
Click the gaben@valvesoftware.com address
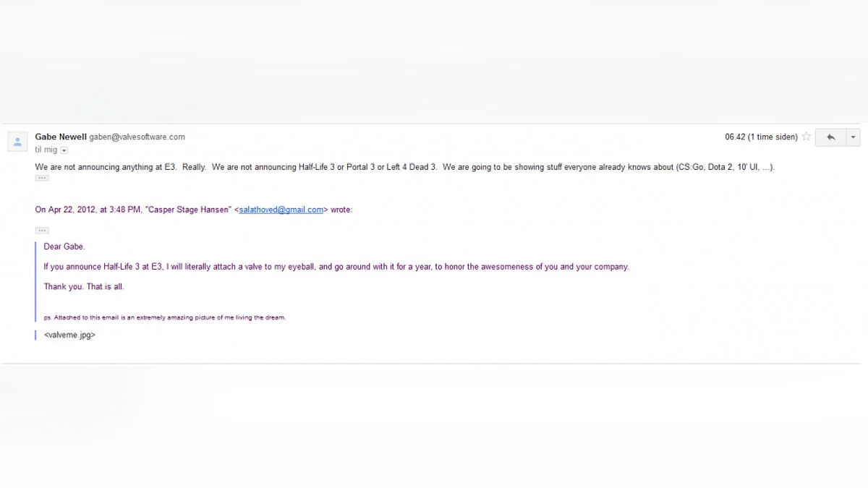[137, 137]
